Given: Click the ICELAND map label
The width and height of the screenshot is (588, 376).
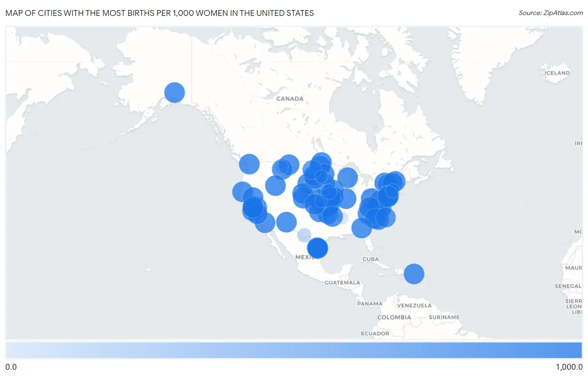Looking at the screenshot, I should [x=557, y=73].
